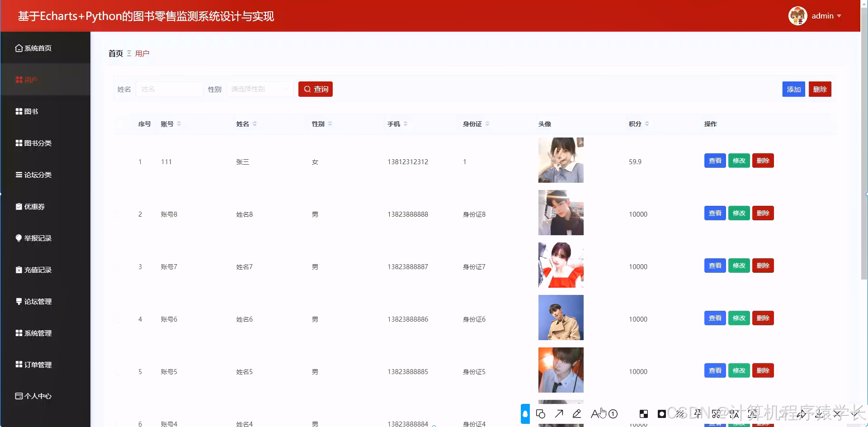
Task: Open 优惠券 in sidebar
Action: pyautogui.click(x=45, y=206)
